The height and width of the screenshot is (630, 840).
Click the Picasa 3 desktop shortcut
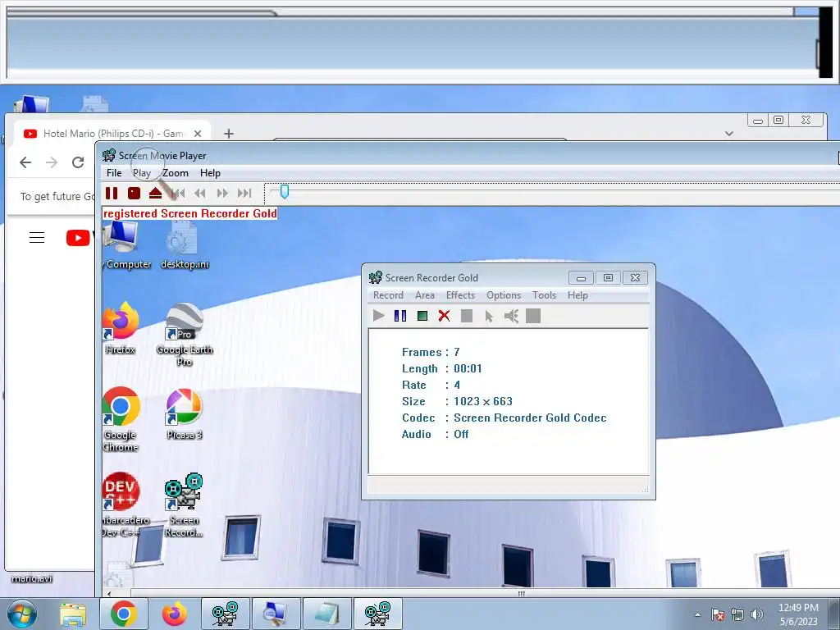tap(185, 414)
